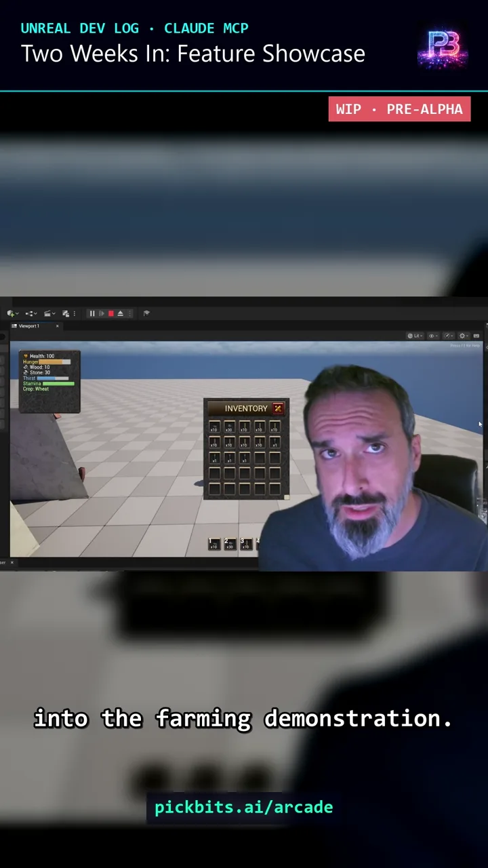Select hotbar slot 1 with x10
488x868 pixels.
[214, 544]
